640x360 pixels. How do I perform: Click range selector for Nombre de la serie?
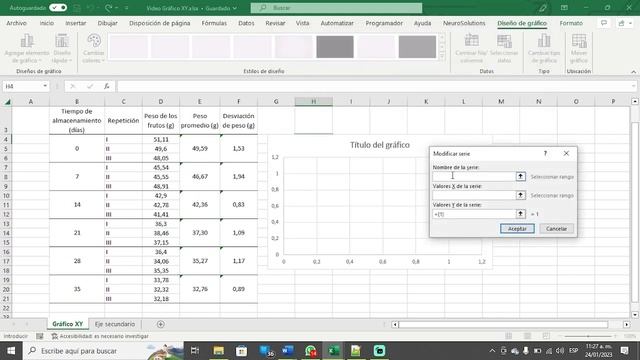520,176
